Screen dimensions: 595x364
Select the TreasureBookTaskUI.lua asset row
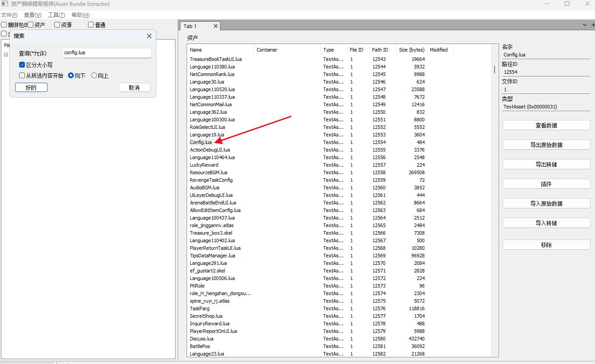307,59
